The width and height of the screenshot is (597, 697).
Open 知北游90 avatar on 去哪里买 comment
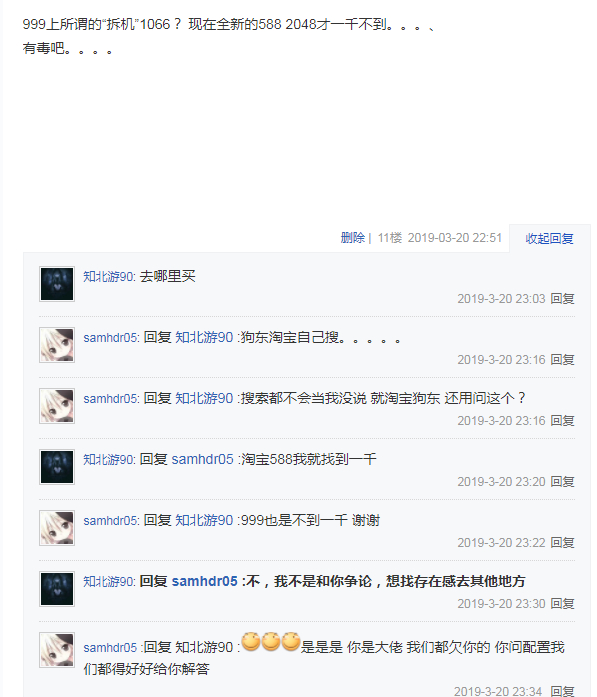(x=57, y=284)
